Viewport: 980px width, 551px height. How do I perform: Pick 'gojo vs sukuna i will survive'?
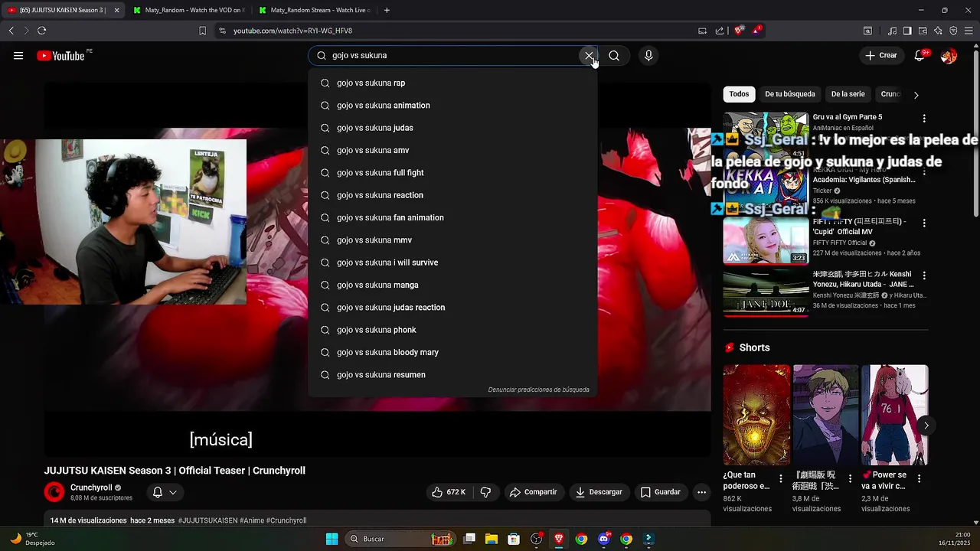pyautogui.click(x=452, y=262)
